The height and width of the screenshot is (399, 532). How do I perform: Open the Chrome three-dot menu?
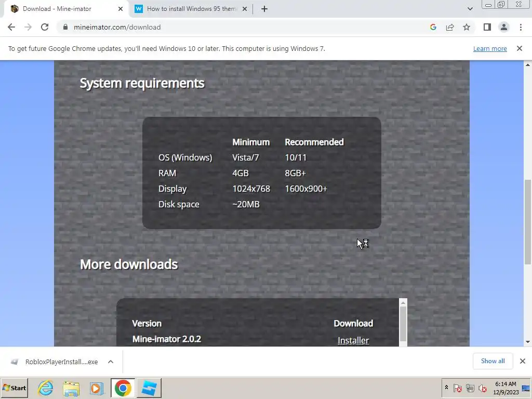(x=521, y=27)
